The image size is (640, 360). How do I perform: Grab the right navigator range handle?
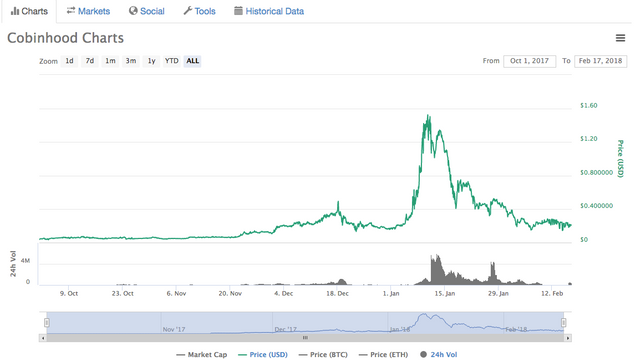tap(564, 323)
